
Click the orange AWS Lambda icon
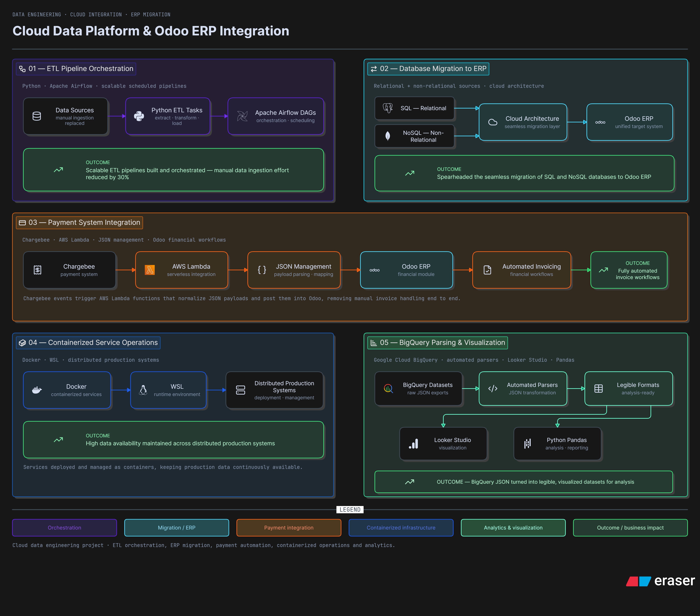[150, 270]
